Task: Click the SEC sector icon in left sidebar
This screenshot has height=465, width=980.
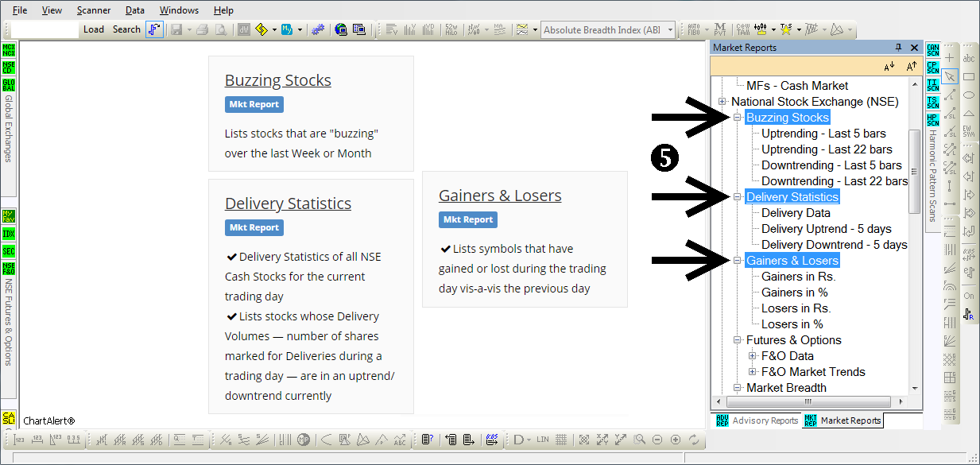Action: click(9, 251)
